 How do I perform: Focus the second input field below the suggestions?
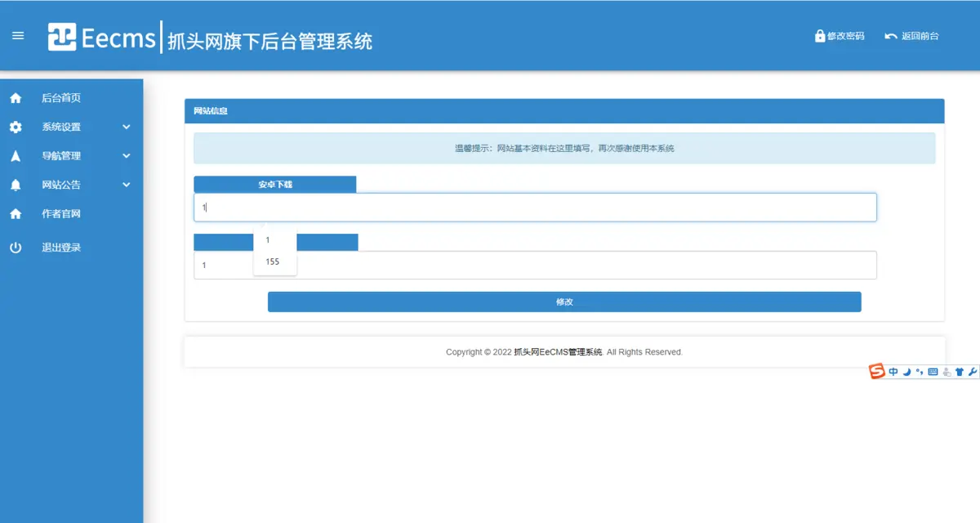coord(535,265)
